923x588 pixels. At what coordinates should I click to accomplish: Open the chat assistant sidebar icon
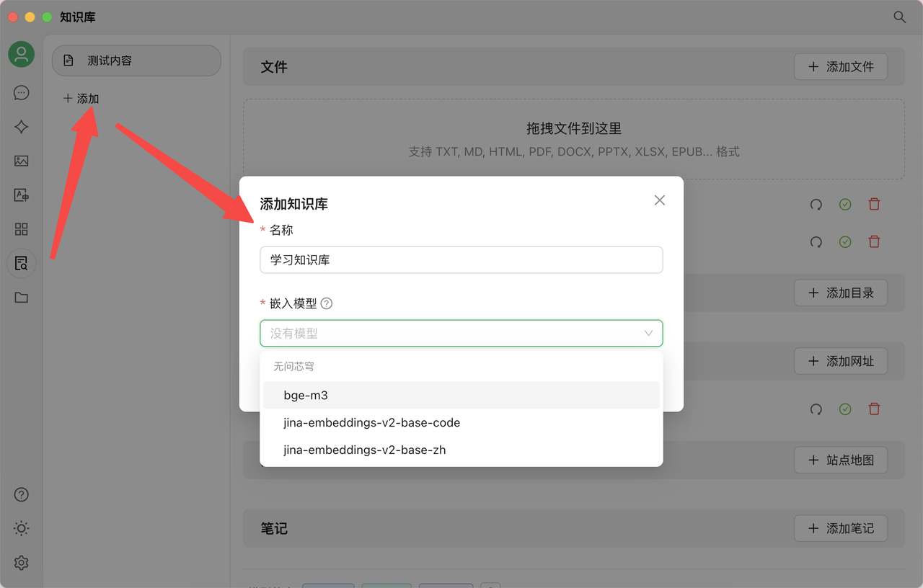pyautogui.click(x=22, y=93)
